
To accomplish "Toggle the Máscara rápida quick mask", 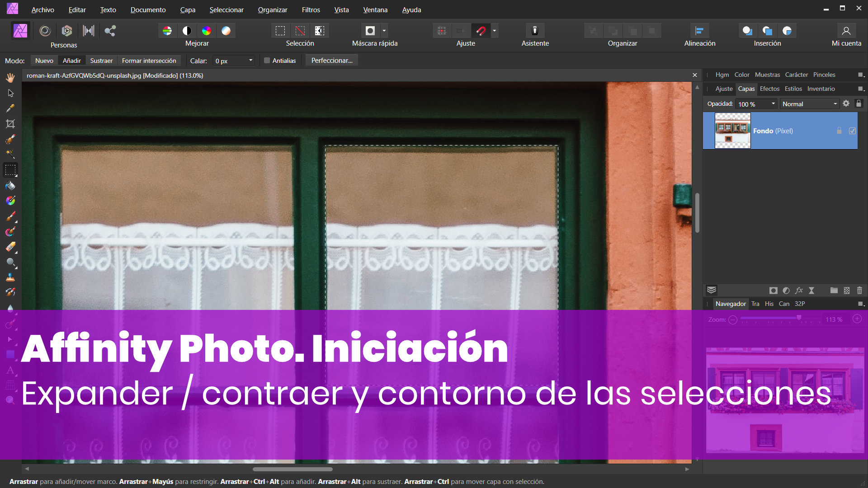I will [370, 31].
